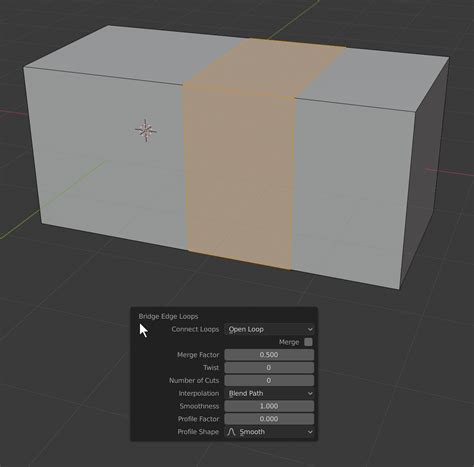474x467 pixels.
Task: Click the Smoothness 1.000 slider
Action: (269, 406)
